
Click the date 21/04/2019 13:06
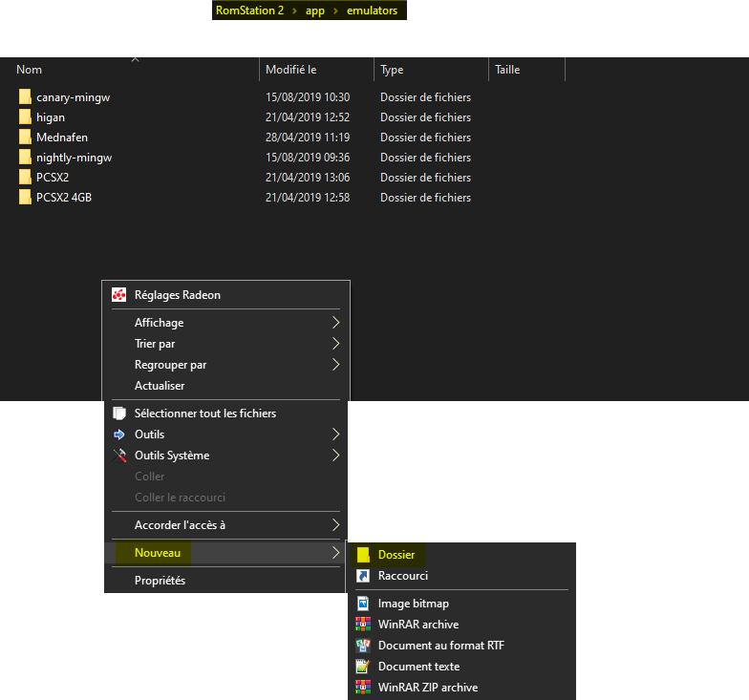pos(308,178)
